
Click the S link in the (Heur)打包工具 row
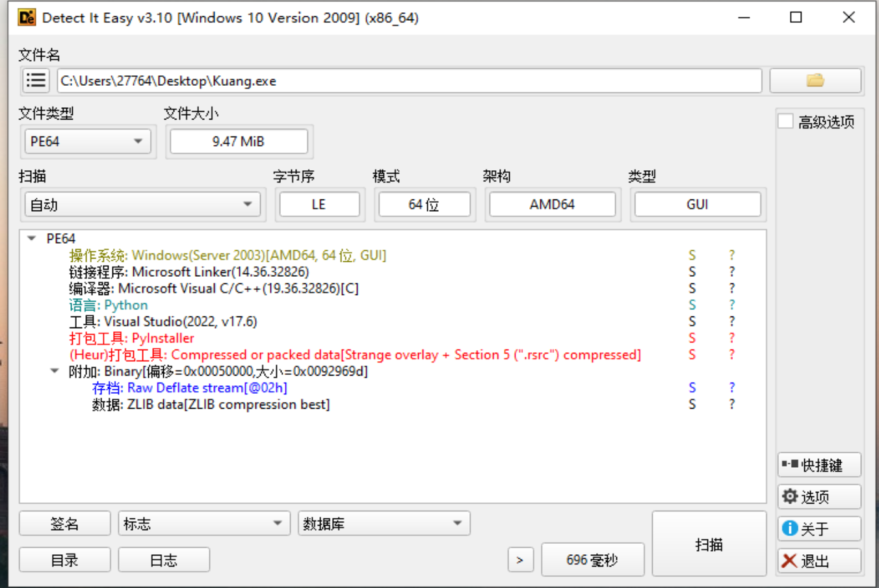[x=692, y=355]
